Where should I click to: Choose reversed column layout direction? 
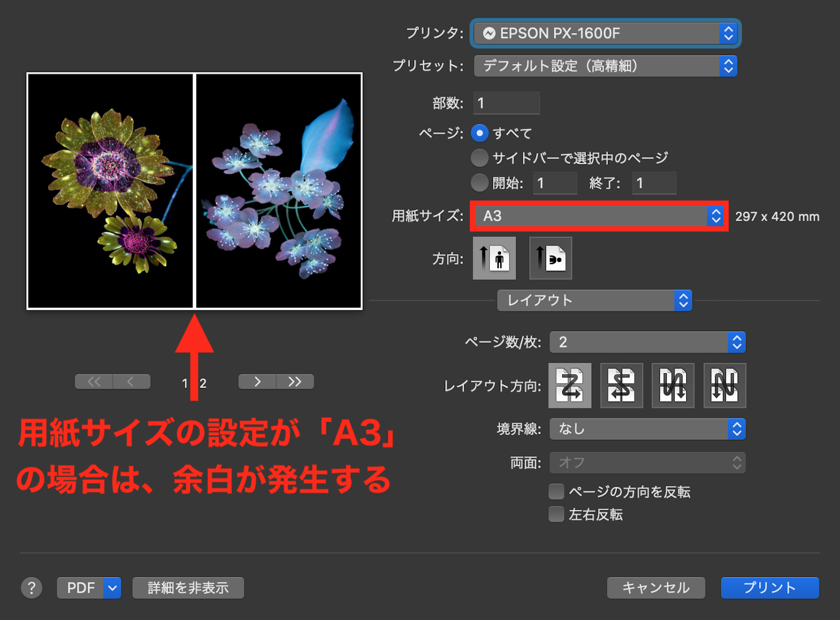[x=724, y=385]
